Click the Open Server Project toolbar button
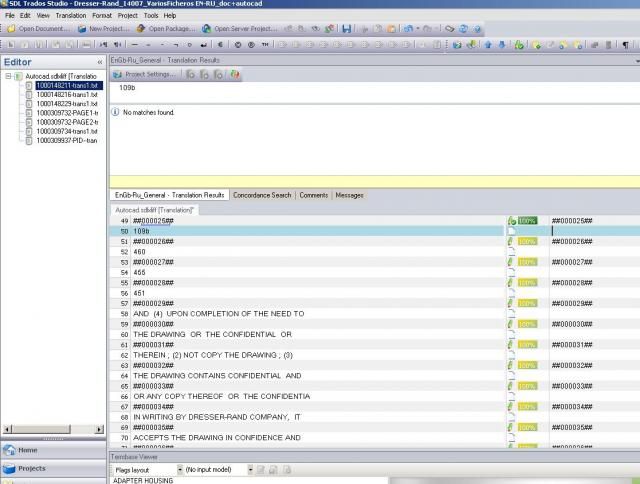Image resolution: width=640 pixels, height=484 pixels. tap(240, 29)
